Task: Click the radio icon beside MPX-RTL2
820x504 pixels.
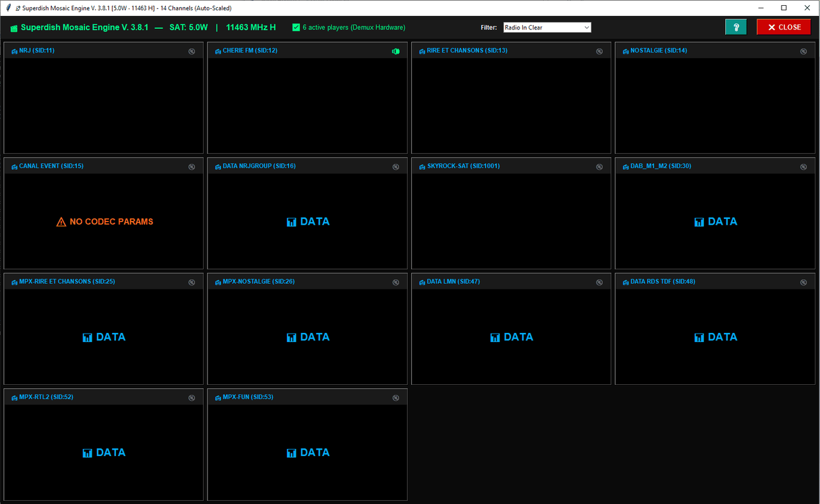Action: (x=15, y=398)
